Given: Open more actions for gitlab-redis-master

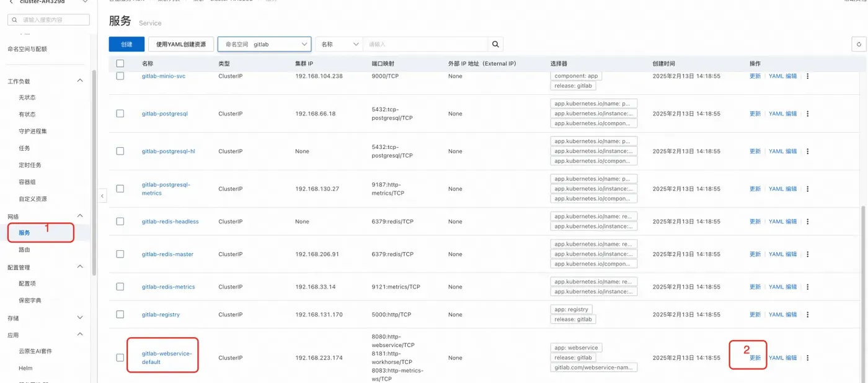Looking at the screenshot, I should pos(807,254).
